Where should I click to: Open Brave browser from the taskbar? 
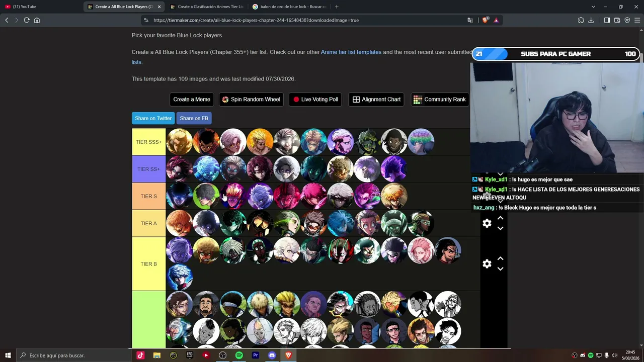(288, 355)
